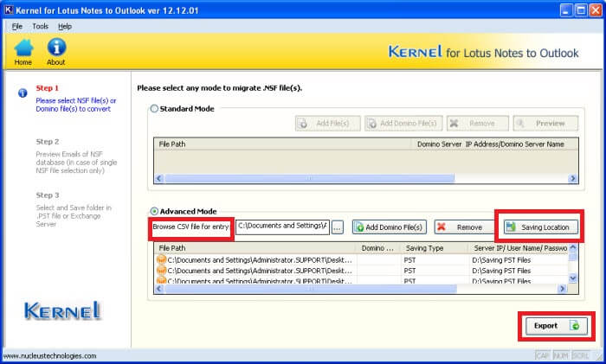Click the Saving Type column header

pyautogui.click(x=434, y=248)
